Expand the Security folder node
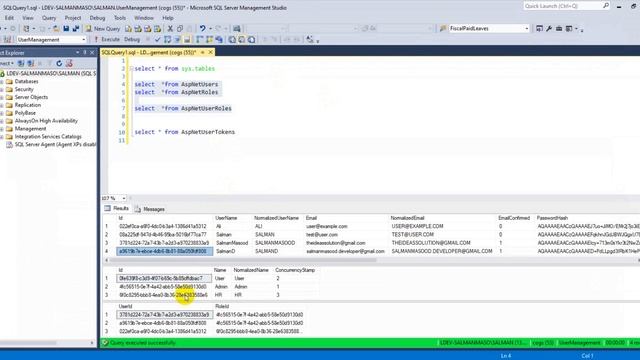Screen dimensions: 640x360 point(2,89)
